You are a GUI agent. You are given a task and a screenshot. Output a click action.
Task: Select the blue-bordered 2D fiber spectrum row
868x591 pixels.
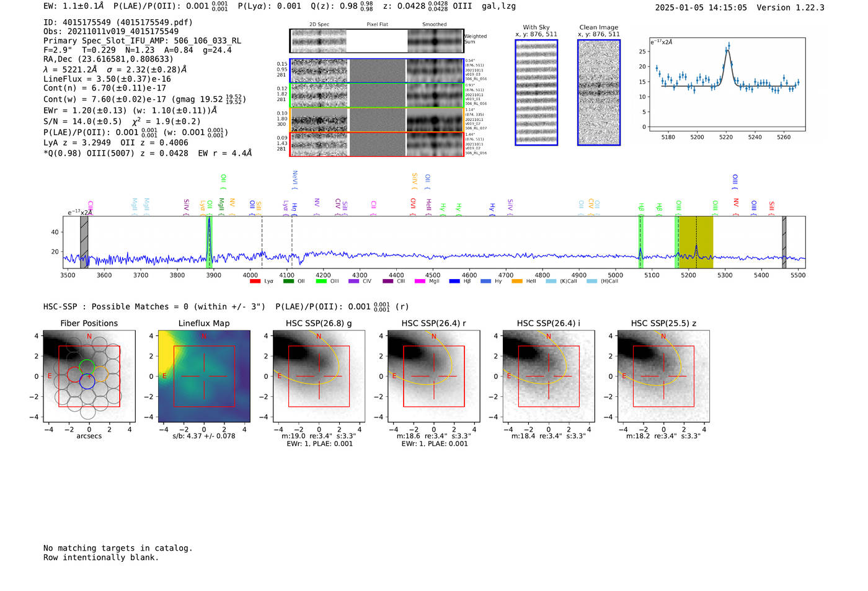(x=377, y=71)
